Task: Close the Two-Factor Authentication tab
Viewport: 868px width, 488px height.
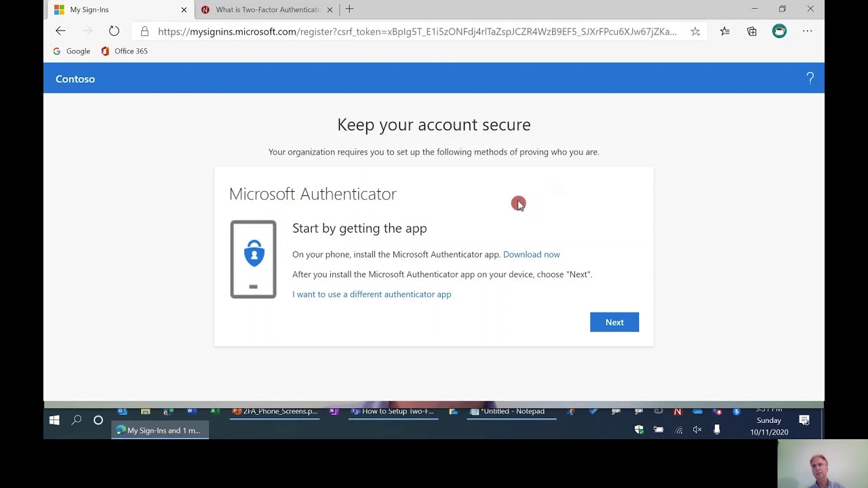Action: [x=330, y=9]
